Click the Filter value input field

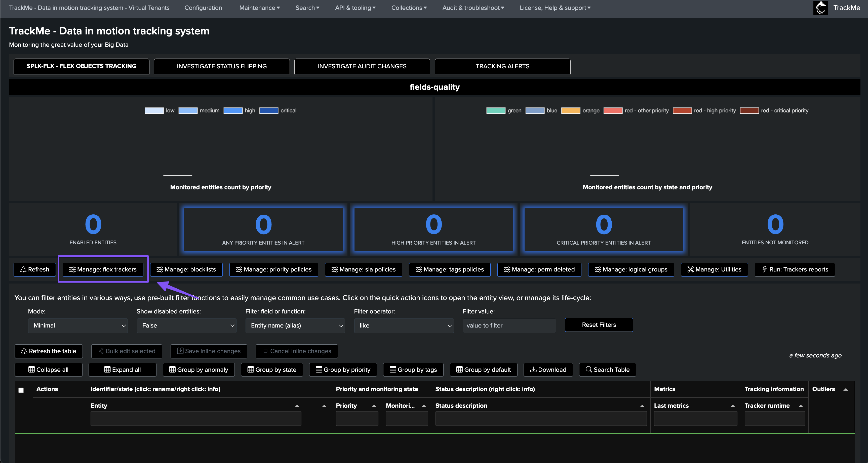pyautogui.click(x=509, y=326)
